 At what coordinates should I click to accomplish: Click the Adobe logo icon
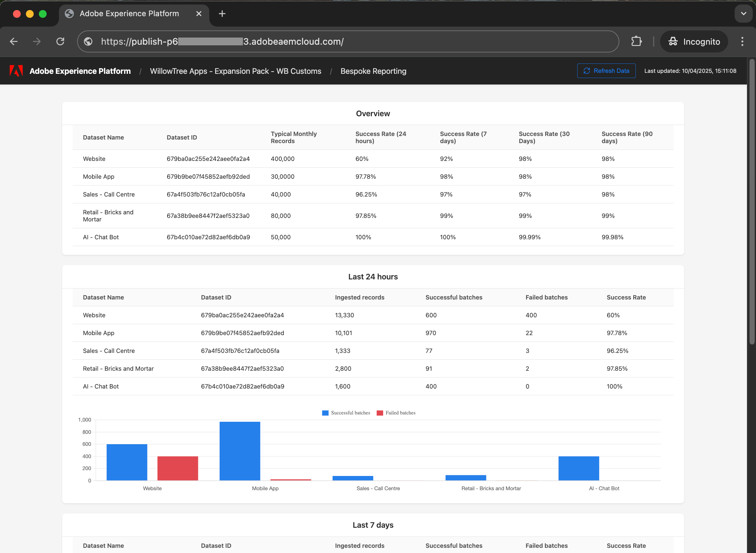[x=16, y=71]
